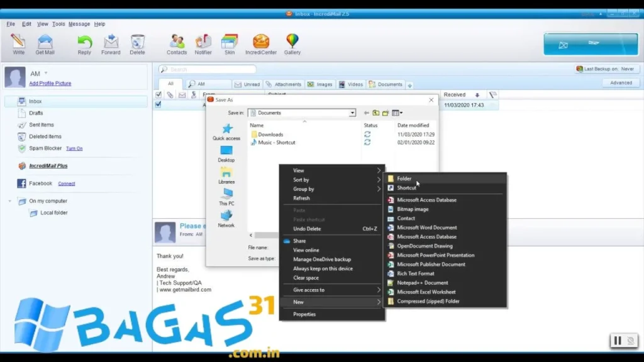Open the Message menu
The height and width of the screenshot is (362, 644).
[x=79, y=24]
